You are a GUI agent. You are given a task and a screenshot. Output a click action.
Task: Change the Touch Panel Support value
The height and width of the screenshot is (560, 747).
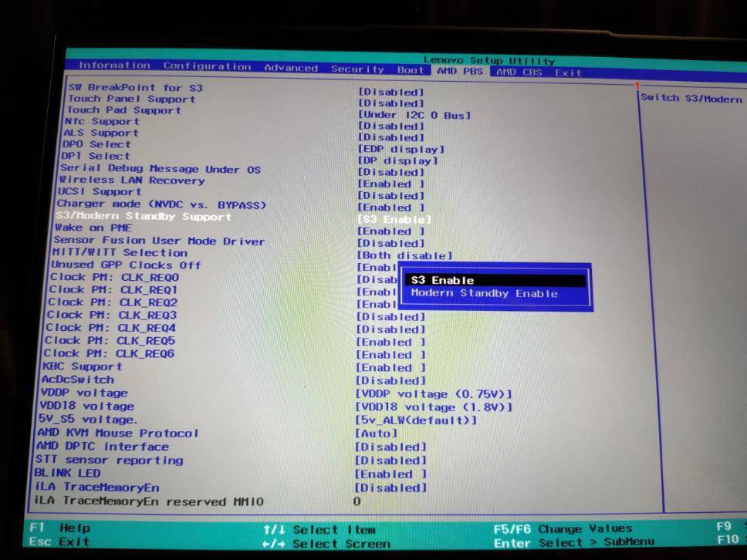point(390,103)
